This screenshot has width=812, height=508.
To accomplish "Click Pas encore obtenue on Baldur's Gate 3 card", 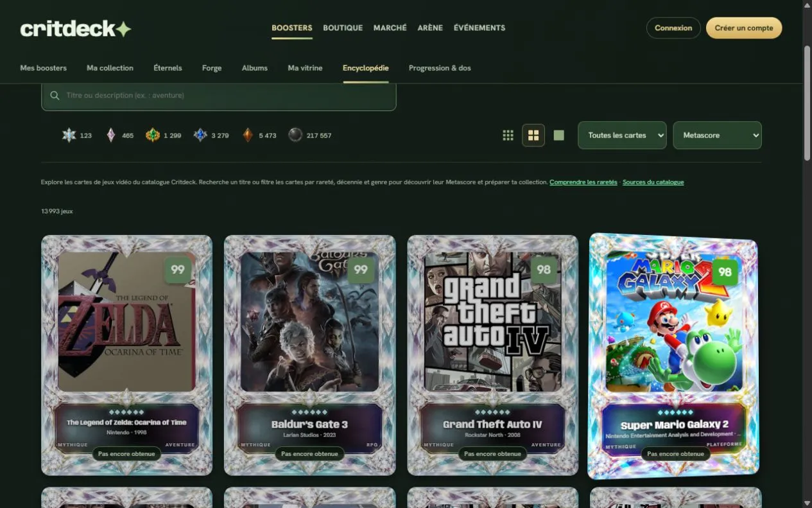I will click(x=310, y=453).
